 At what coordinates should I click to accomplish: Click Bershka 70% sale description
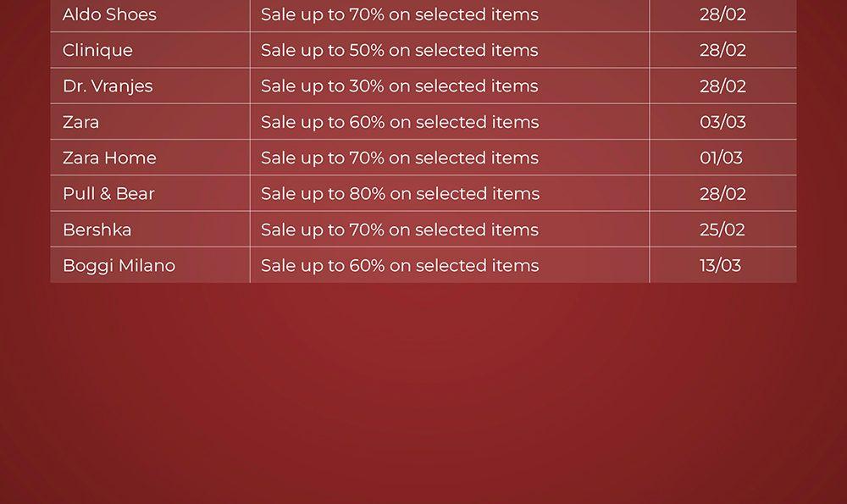click(x=400, y=230)
